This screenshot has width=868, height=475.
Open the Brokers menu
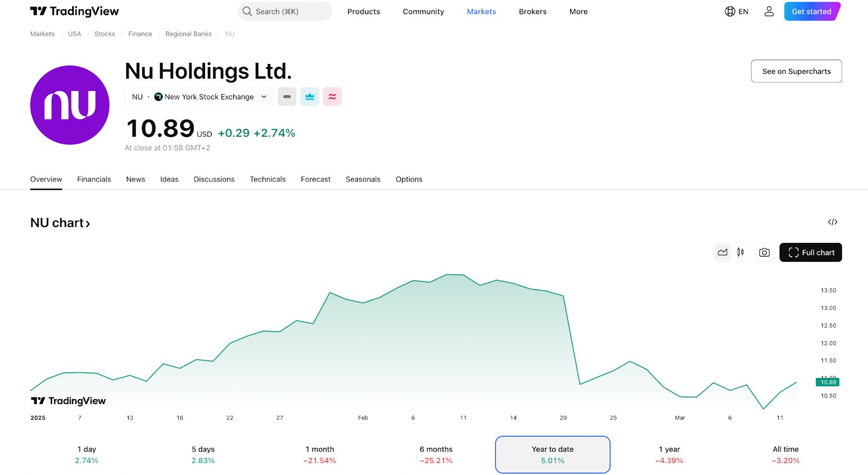coord(533,11)
